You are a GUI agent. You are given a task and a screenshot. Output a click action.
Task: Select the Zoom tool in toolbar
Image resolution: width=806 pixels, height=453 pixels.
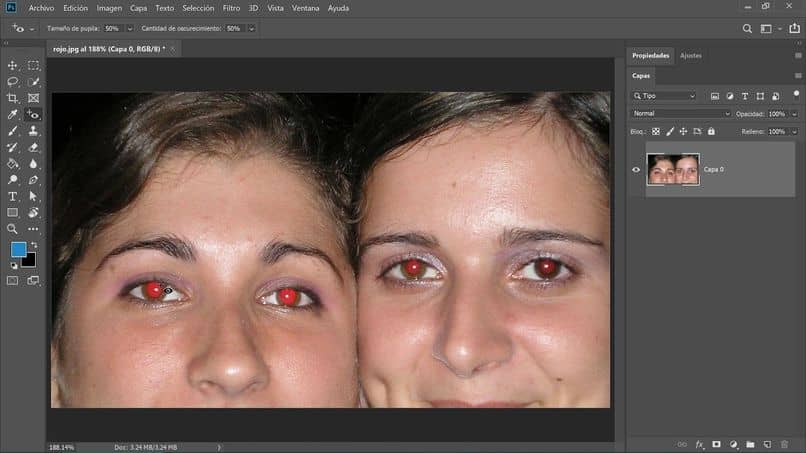13,229
